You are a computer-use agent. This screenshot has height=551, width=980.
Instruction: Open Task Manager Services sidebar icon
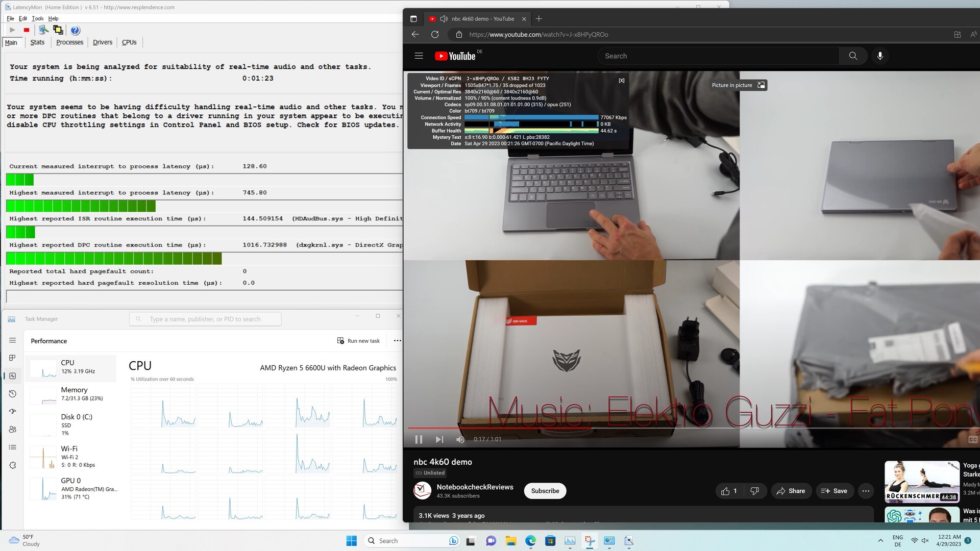pyautogui.click(x=13, y=465)
